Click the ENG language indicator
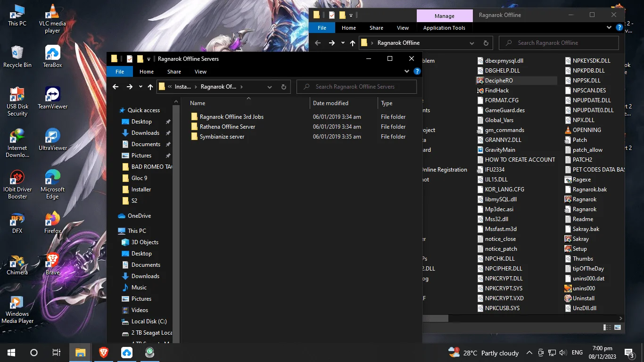Image resolution: width=644 pixels, height=362 pixels. (577, 353)
